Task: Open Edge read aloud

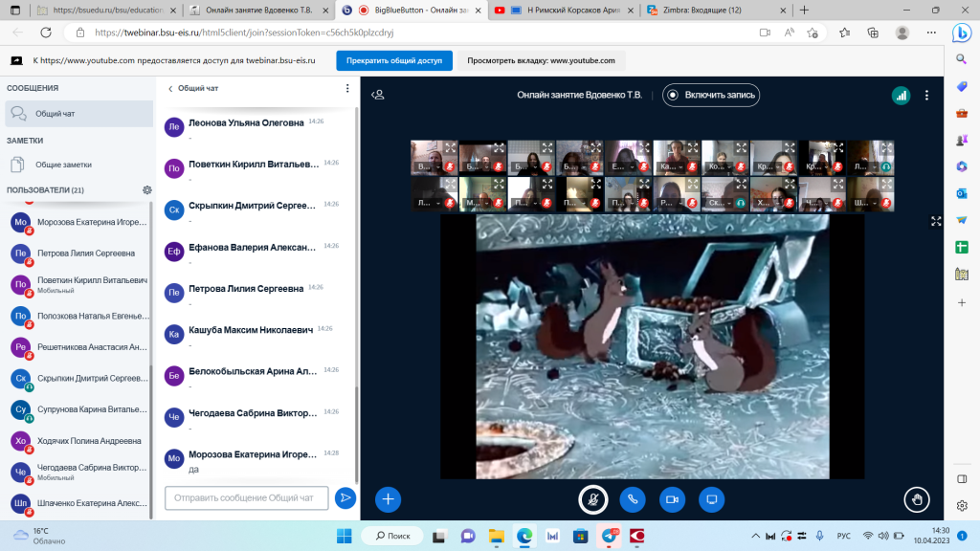Action: (789, 33)
